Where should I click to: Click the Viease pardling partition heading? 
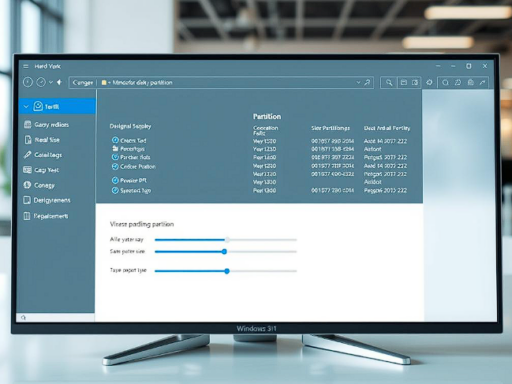coord(142,224)
